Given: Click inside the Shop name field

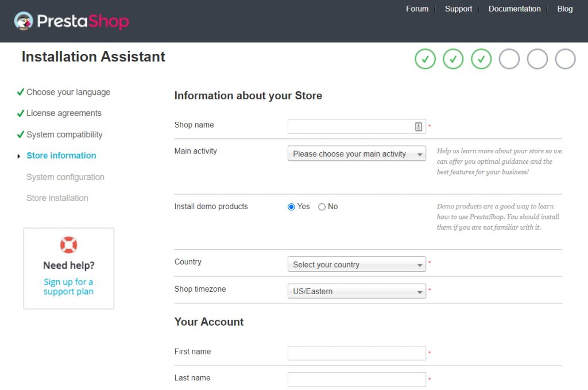Looking at the screenshot, I should [x=353, y=126].
